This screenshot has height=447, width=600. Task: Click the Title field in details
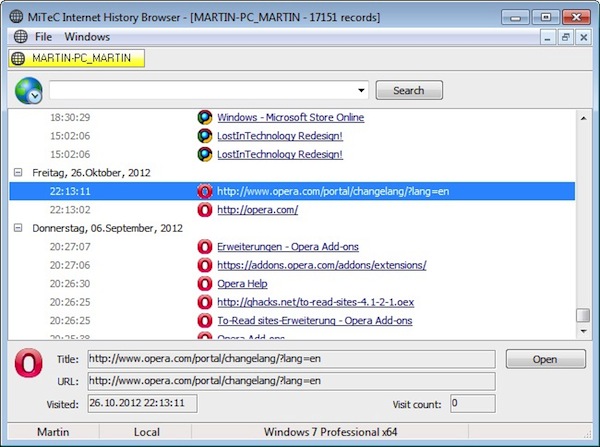[x=292, y=359]
